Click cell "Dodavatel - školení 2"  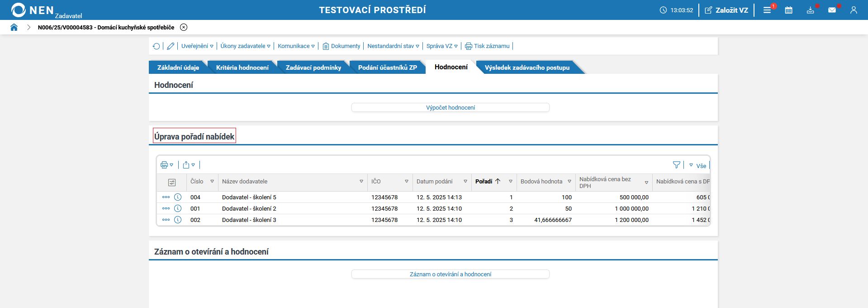tap(249, 208)
